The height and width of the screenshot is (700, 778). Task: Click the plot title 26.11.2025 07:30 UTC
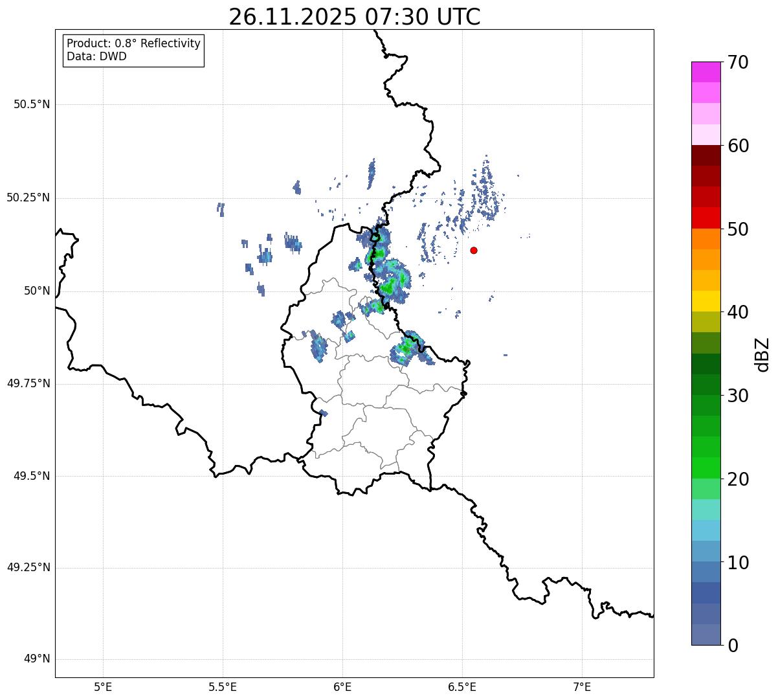(x=355, y=17)
